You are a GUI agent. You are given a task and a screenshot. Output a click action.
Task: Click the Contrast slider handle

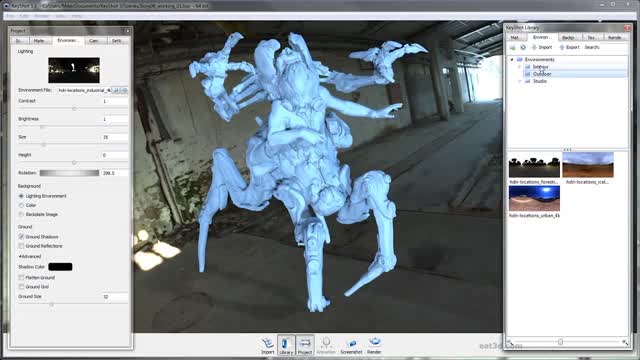pyautogui.click(x=74, y=109)
